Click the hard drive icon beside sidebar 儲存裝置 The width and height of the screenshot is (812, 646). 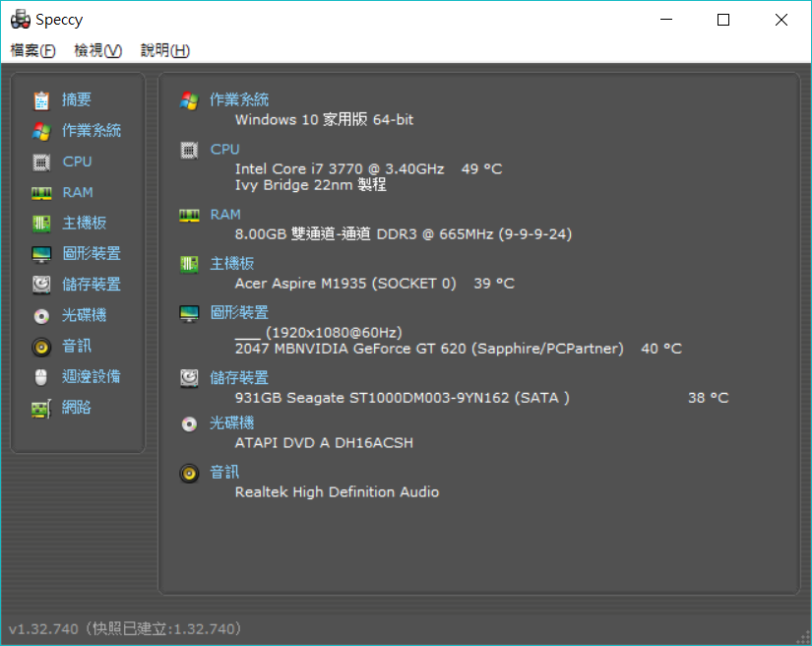[41, 285]
